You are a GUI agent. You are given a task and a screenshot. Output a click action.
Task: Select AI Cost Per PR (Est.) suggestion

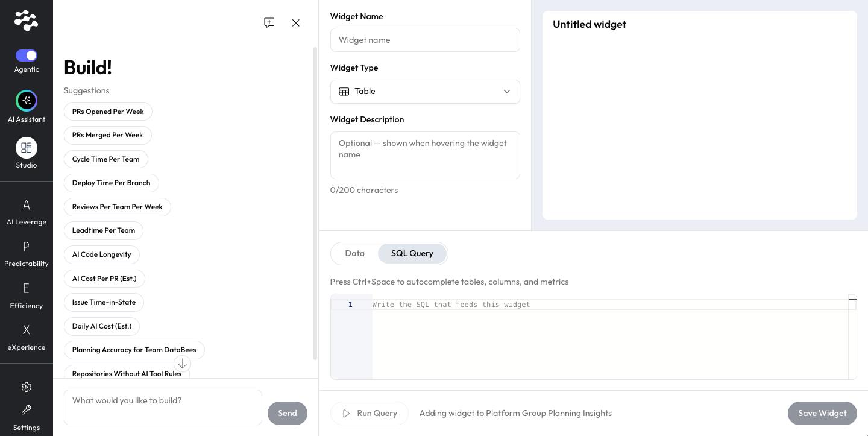click(104, 279)
